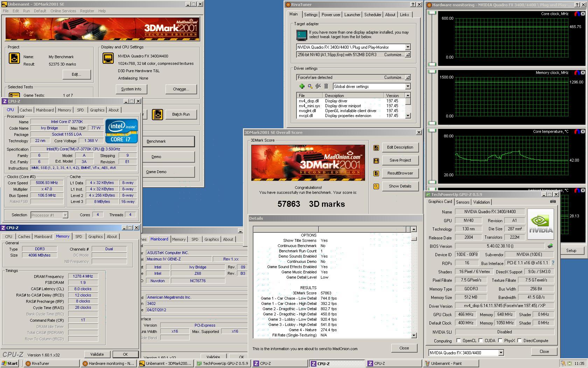588x368 pixels.
Task: Switch to the Sensors tab in GPU-Z
Action: (463, 202)
